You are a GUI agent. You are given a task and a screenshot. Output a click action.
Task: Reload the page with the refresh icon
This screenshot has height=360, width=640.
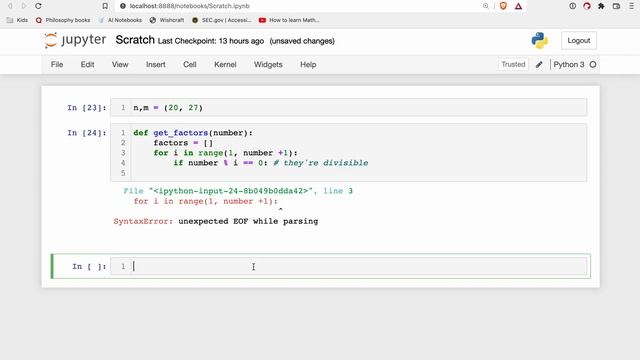(x=38, y=6)
